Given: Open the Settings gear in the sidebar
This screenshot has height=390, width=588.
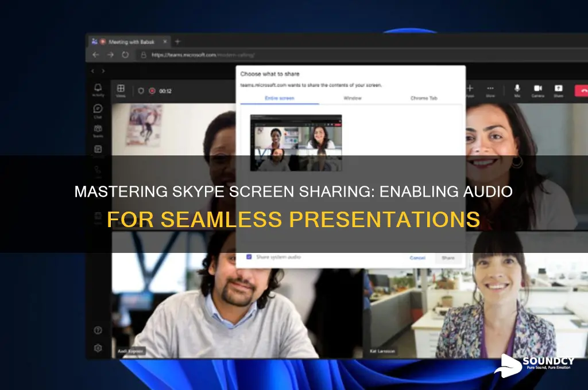Looking at the screenshot, I should click(98, 348).
